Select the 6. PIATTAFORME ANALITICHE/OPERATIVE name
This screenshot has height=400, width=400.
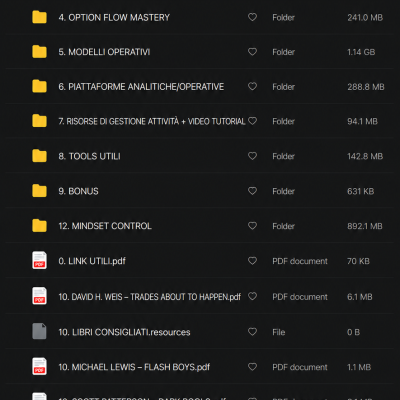(x=141, y=87)
